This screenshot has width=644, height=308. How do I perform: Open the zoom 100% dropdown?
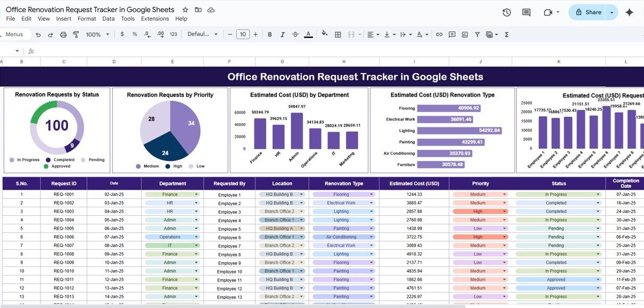(97, 35)
